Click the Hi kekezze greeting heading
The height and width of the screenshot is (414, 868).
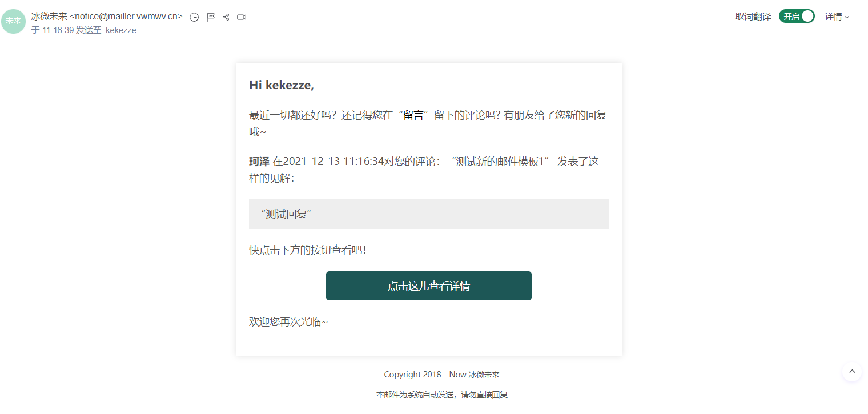pos(282,85)
